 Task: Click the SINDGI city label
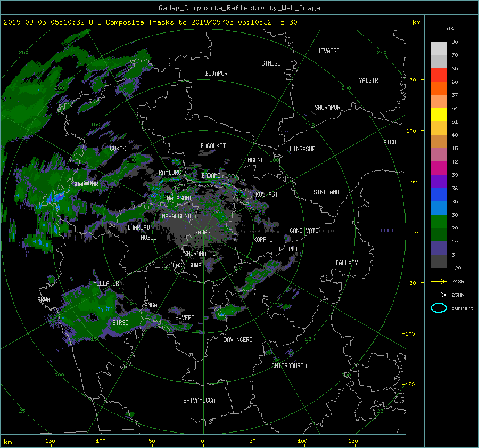tap(271, 63)
